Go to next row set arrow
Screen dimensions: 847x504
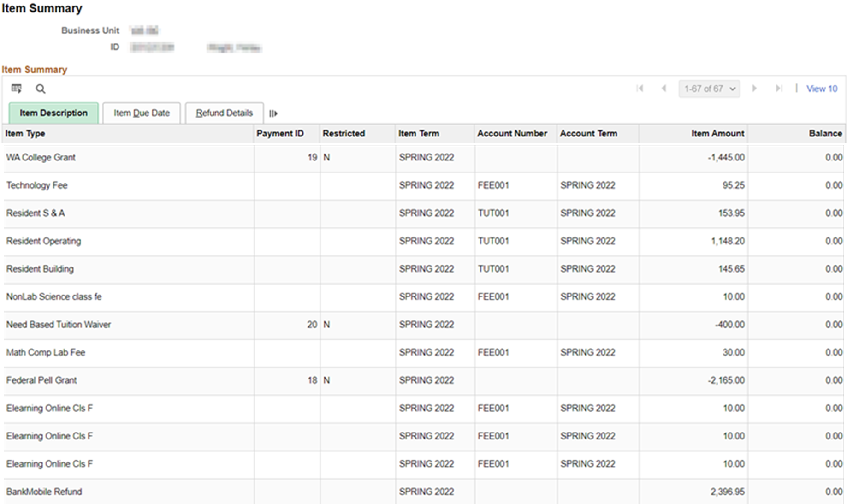pyautogui.click(x=754, y=89)
